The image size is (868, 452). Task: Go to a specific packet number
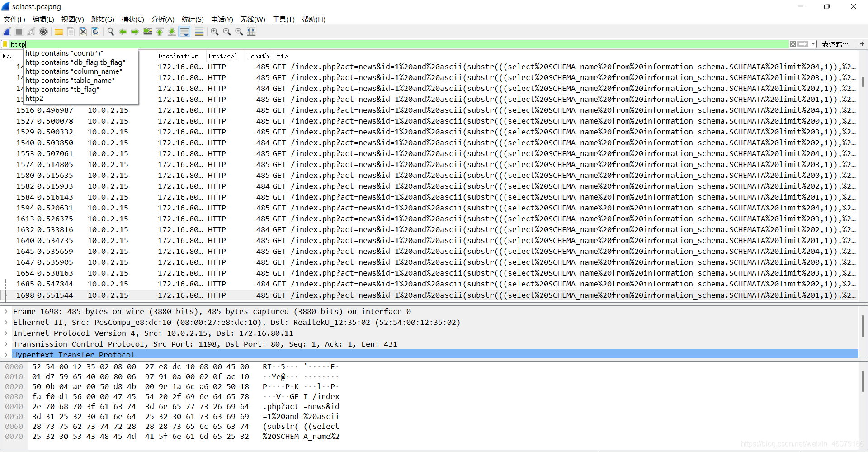pyautogui.click(x=147, y=32)
